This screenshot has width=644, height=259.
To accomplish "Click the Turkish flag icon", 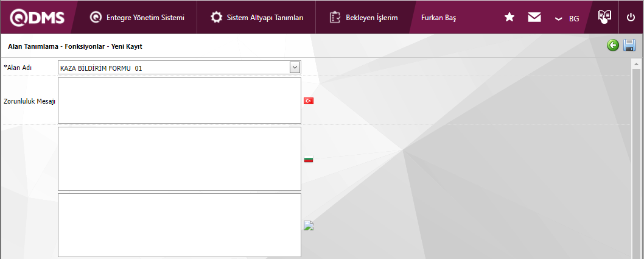I will pyautogui.click(x=309, y=101).
